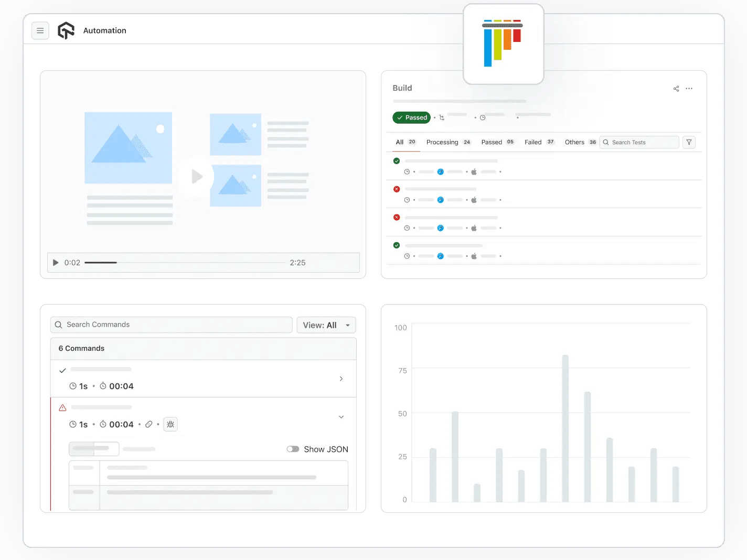Click the selected segment of log toggle
The height and width of the screenshot is (560, 747).
click(x=81, y=449)
